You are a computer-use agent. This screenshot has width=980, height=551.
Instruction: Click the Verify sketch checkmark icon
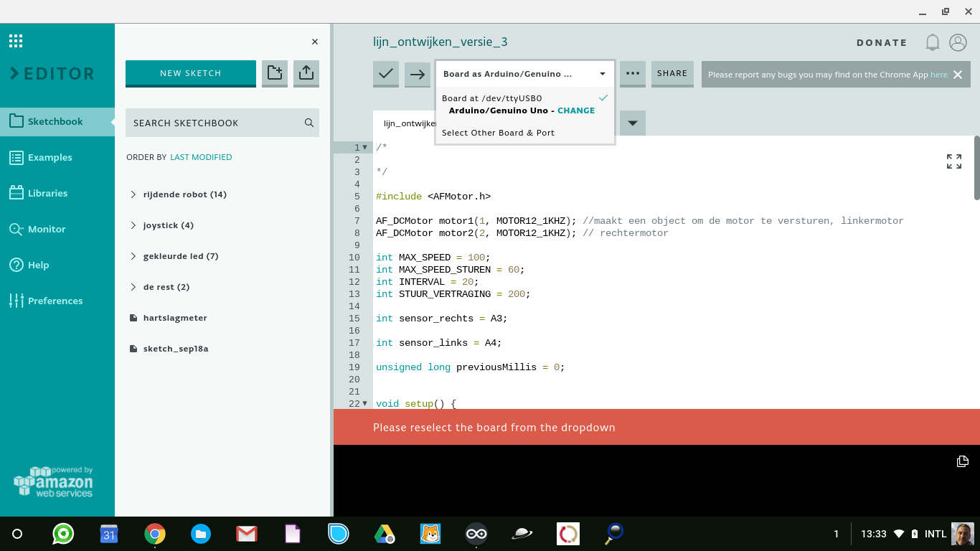[x=385, y=74]
